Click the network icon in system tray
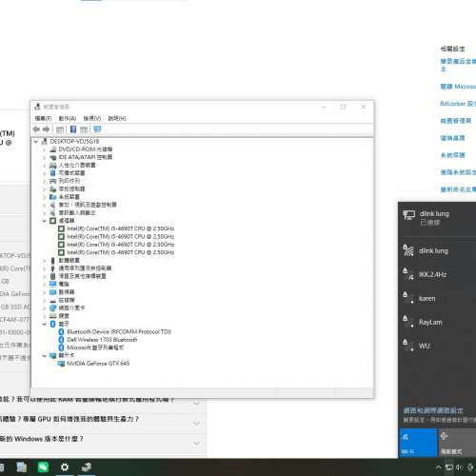The height and width of the screenshot is (476, 476). tap(449, 467)
